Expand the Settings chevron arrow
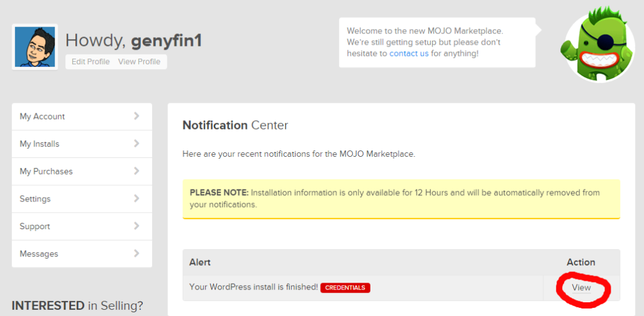644x316 pixels. pyautogui.click(x=136, y=198)
